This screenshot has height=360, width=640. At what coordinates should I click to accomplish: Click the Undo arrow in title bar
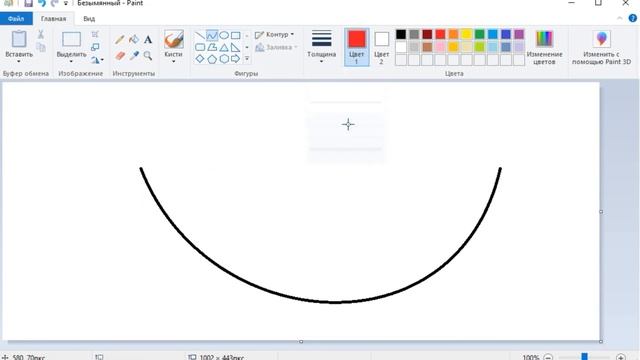[x=42, y=3]
